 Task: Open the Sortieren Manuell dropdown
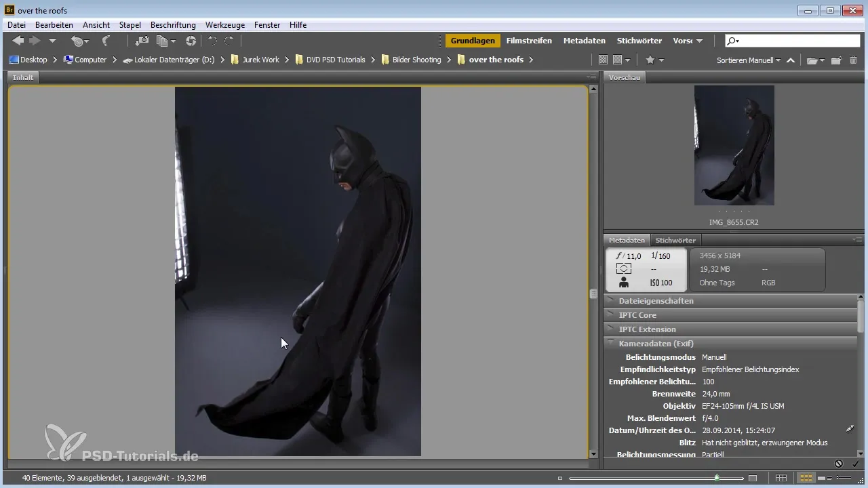748,60
